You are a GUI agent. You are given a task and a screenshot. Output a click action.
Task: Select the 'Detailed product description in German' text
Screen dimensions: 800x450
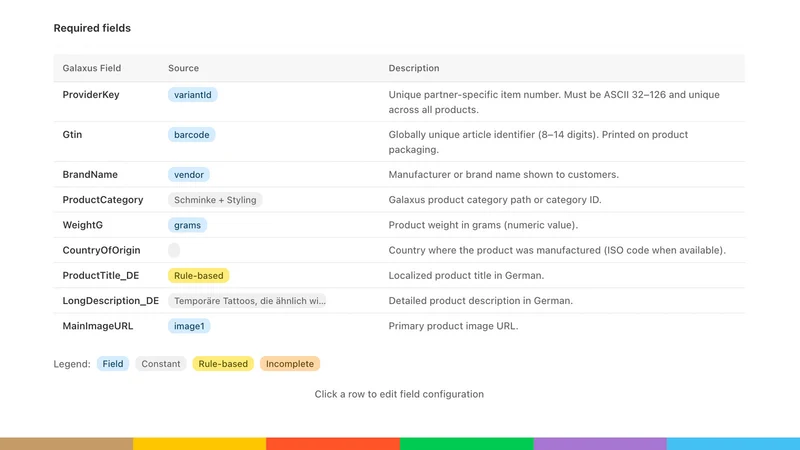481,301
